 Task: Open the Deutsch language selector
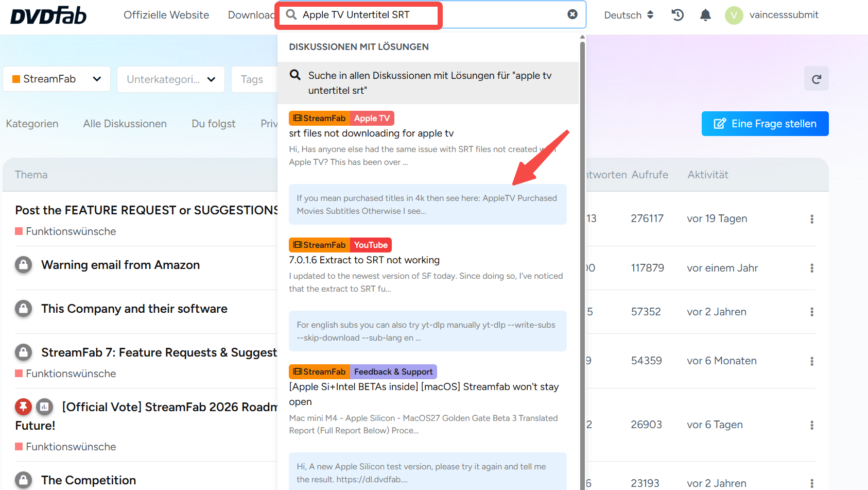(629, 15)
